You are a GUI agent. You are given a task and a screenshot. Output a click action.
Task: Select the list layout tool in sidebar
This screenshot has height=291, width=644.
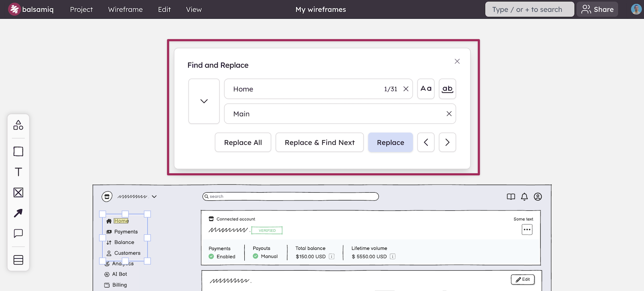(x=18, y=260)
